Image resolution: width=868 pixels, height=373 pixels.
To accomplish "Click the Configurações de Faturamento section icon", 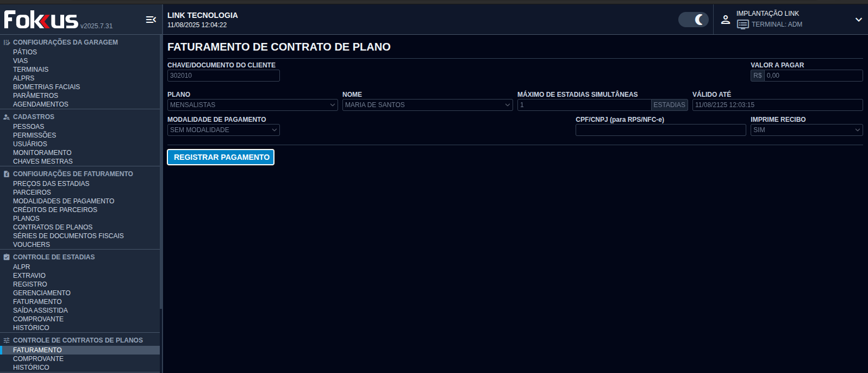I will tap(7, 174).
